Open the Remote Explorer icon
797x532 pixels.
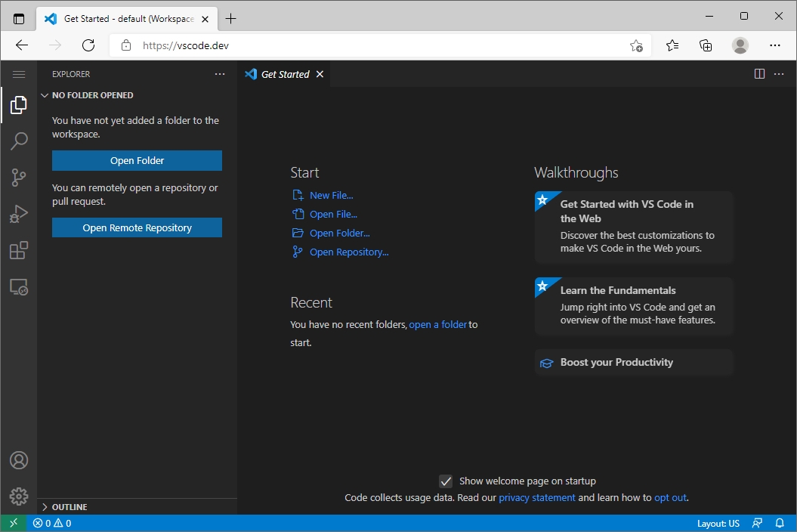[x=19, y=287]
